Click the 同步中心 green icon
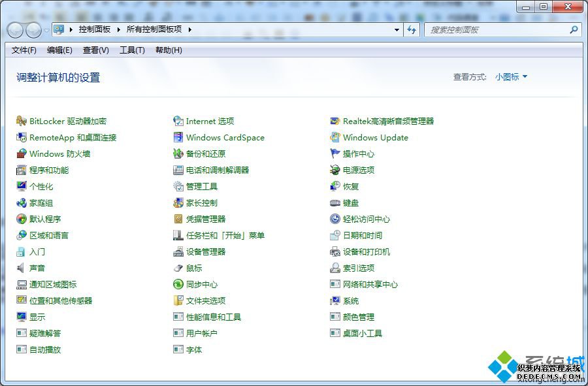 pos(178,285)
